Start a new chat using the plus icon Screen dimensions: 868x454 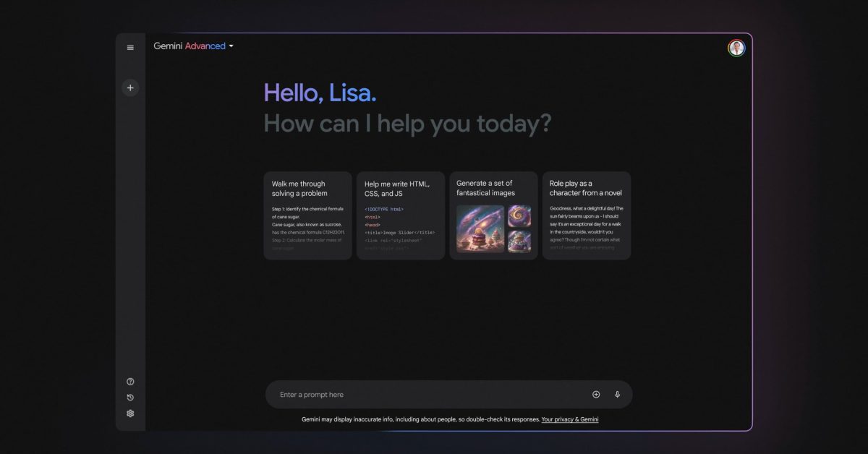point(130,87)
